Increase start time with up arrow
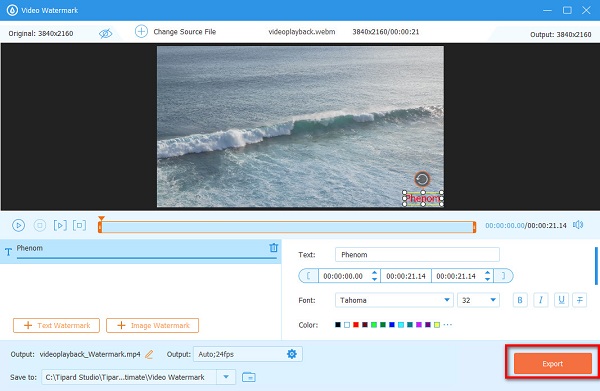Viewport: 600px width, 391px height. 374,273
